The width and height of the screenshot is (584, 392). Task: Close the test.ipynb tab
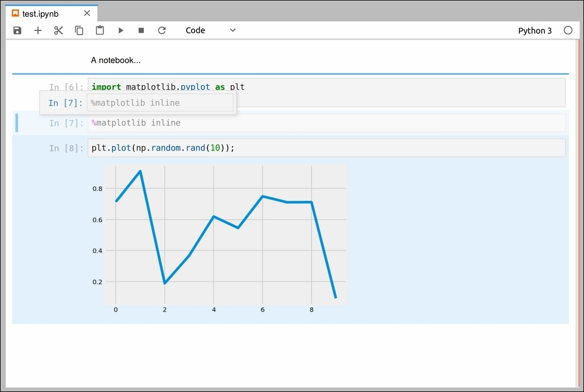click(87, 13)
